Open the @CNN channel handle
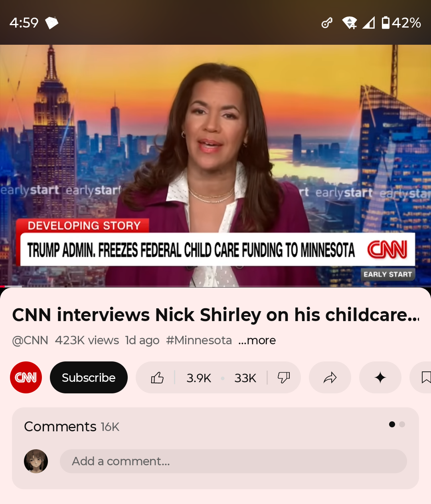 30,340
